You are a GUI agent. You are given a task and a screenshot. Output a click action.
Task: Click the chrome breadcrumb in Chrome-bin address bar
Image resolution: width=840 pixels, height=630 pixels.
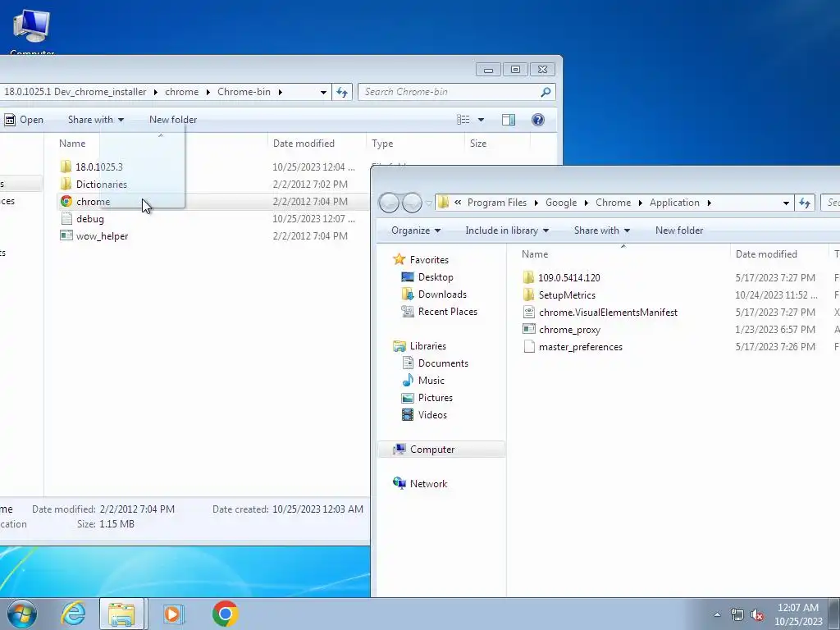[181, 92]
